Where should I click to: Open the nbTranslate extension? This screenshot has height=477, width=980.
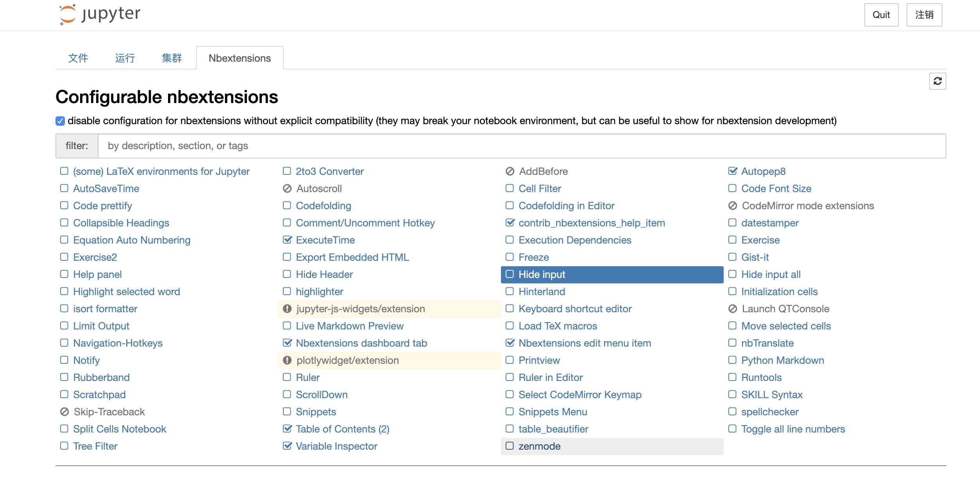tap(767, 343)
